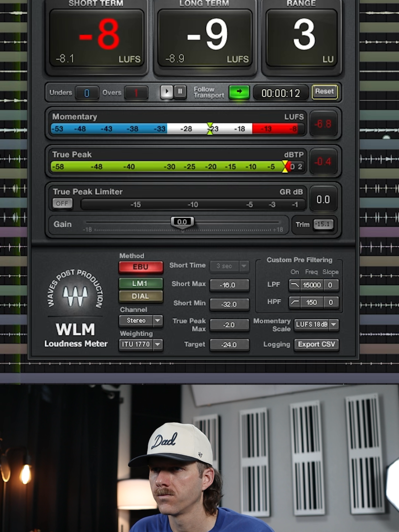
Task: Reset the loudness meter measurements
Action: point(325,92)
